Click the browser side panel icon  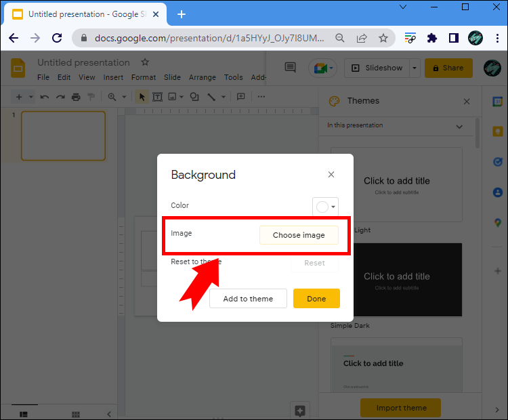(x=454, y=38)
